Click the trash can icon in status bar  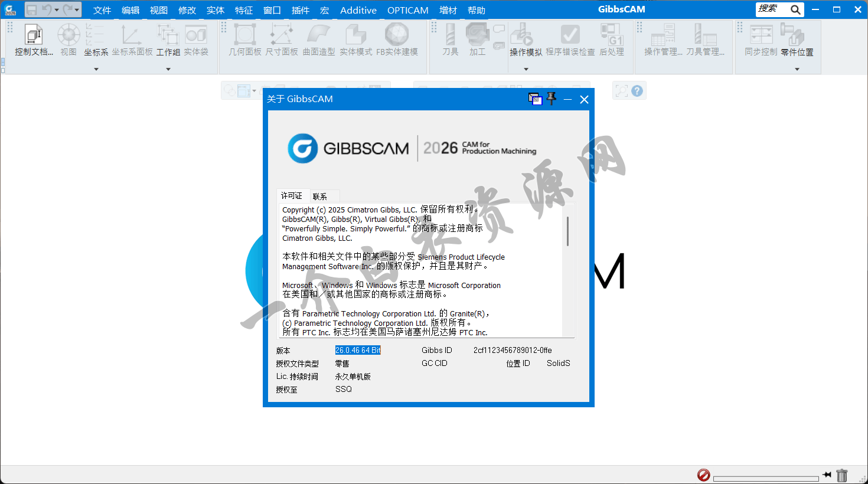(x=842, y=475)
